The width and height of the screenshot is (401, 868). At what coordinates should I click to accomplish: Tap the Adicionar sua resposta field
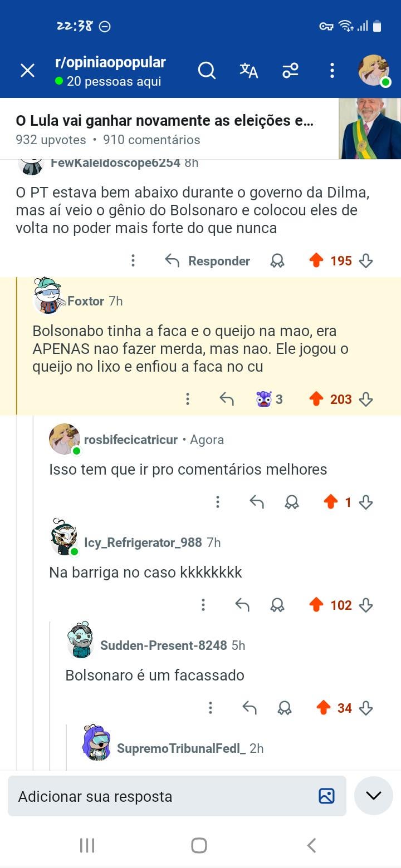[162, 796]
